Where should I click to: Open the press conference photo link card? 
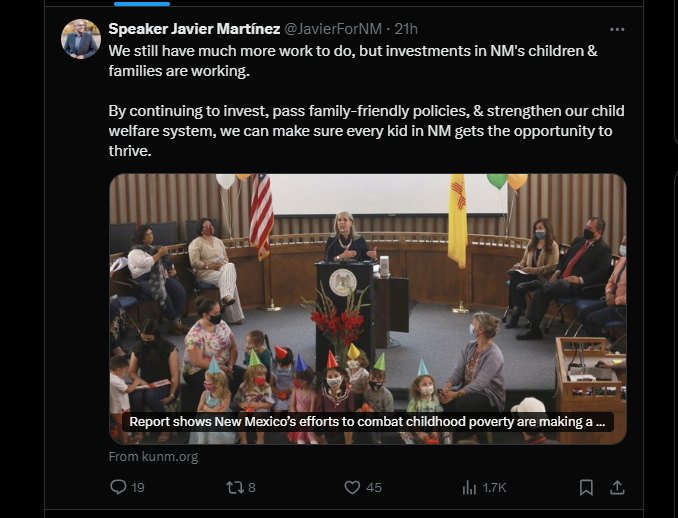[367, 290]
